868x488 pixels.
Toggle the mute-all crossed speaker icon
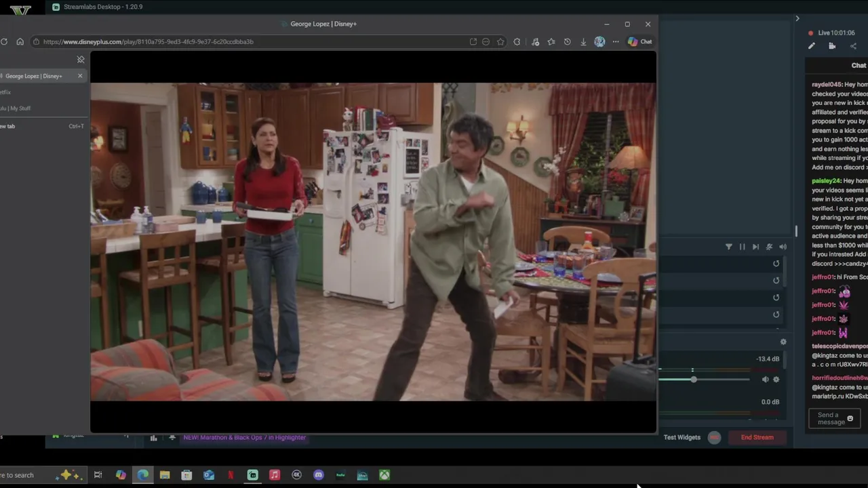pyautogui.click(x=769, y=247)
